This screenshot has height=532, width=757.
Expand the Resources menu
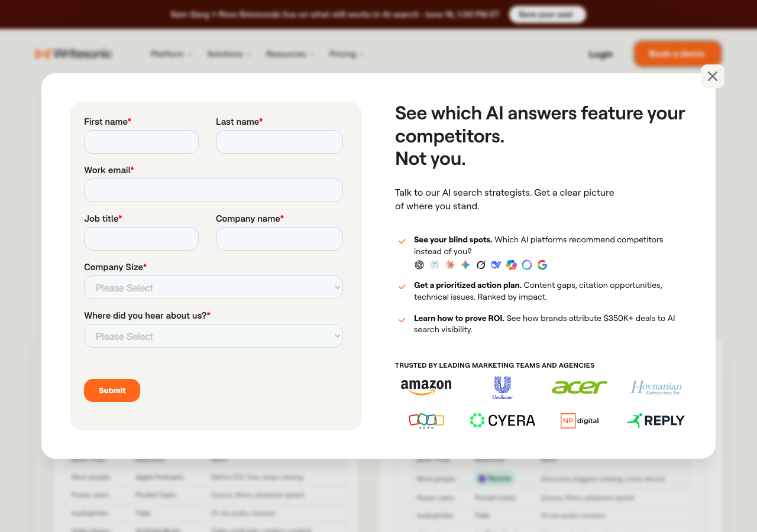point(290,54)
